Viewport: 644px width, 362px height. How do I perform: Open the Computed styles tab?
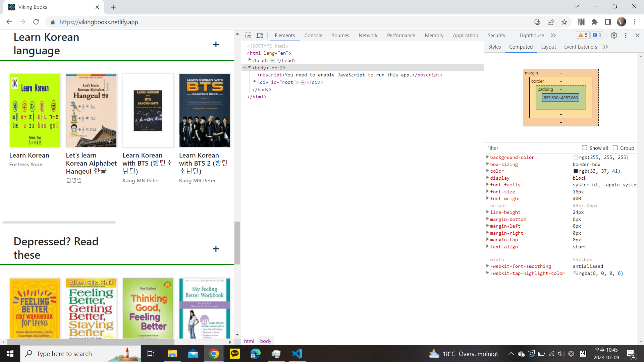(x=521, y=47)
